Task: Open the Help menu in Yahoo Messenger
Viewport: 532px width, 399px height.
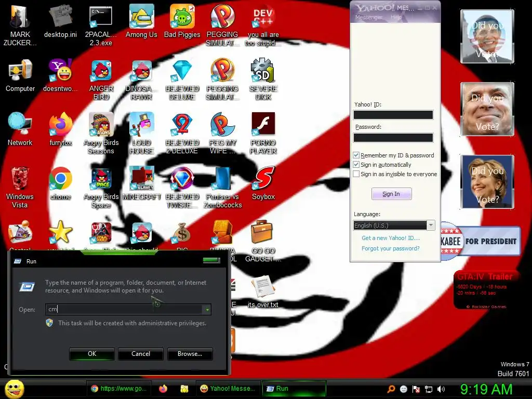Action: click(396, 17)
